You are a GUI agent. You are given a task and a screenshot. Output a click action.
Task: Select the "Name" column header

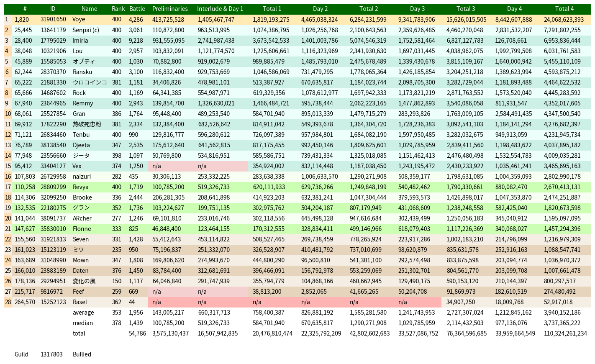click(x=89, y=9)
